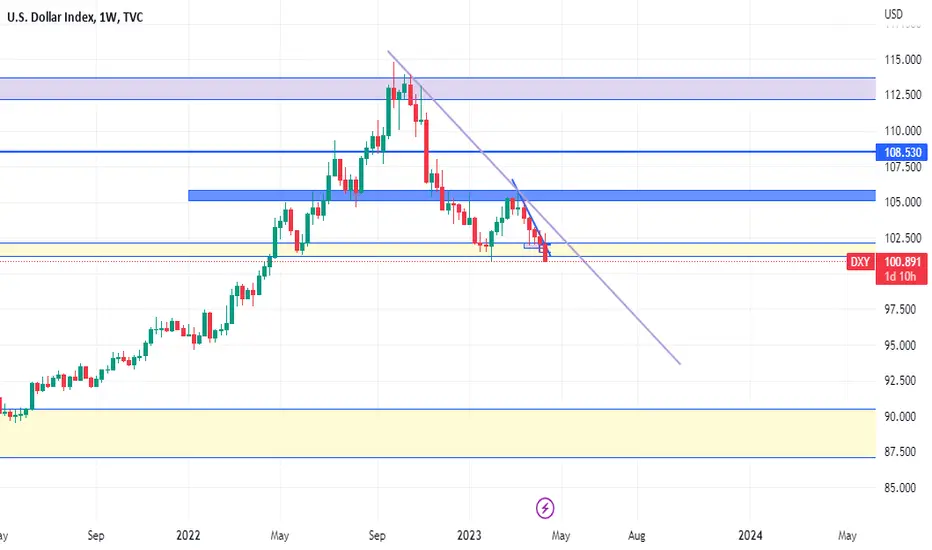Select the large yellow support zone near 88

437,433
